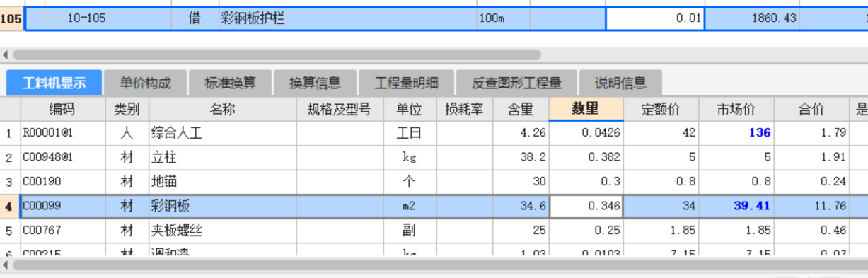868x278 pixels.
Task: Select the 10-105 code cell in row 105
Action: coord(98,18)
